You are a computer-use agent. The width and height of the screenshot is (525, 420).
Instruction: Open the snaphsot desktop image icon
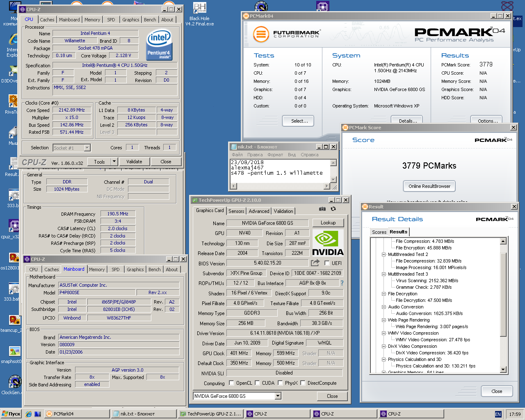point(12,354)
